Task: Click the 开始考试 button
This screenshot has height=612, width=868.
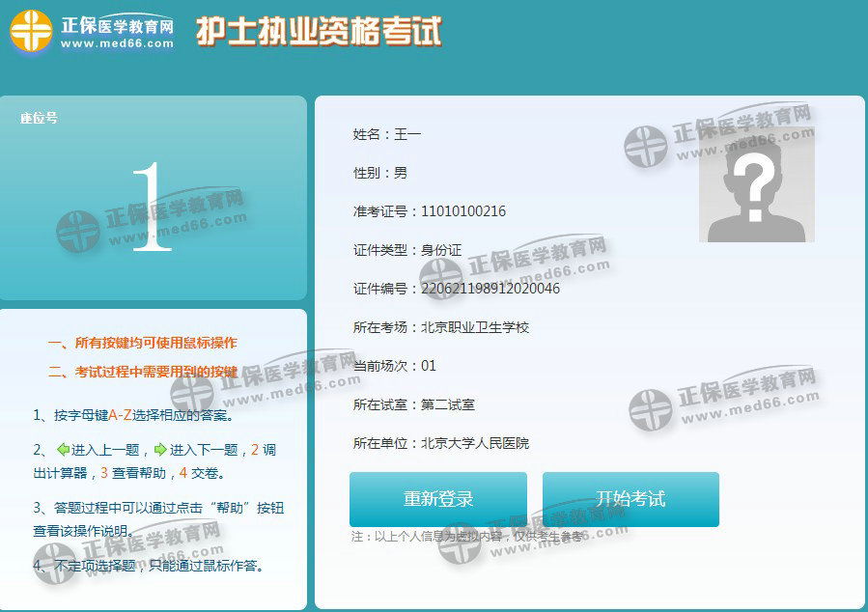Action: pyautogui.click(x=631, y=499)
